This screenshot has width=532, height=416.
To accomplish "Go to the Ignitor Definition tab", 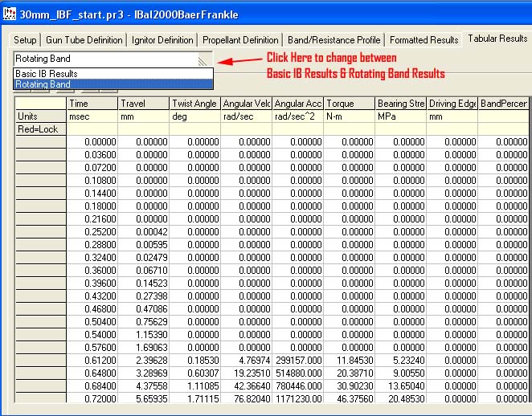I will click(x=162, y=40).
